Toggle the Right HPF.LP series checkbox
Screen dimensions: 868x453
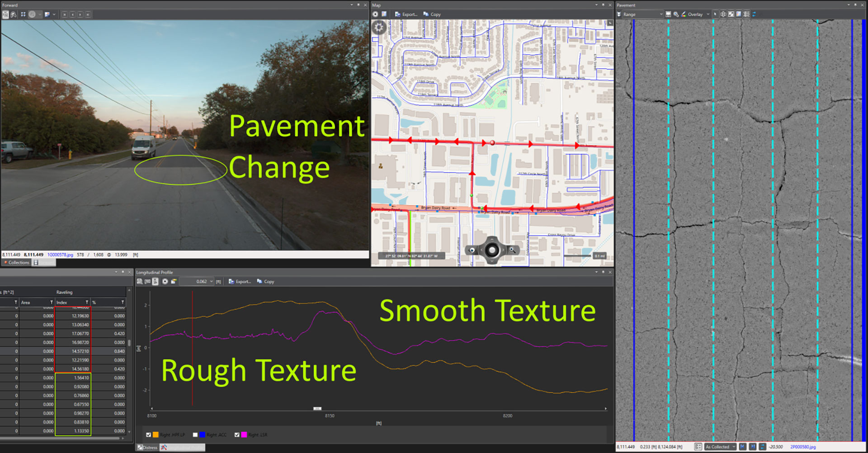pyautogui.click(x=148, y=434)
